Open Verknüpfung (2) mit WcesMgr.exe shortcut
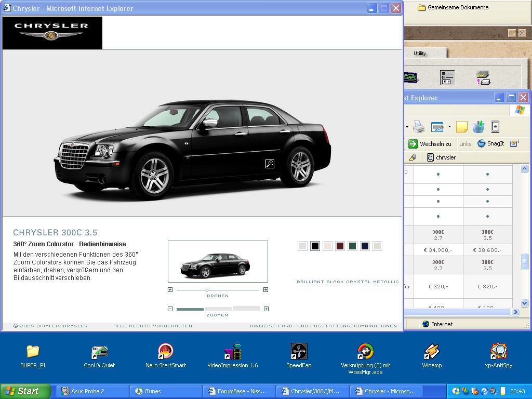This screenshot has height=399, width=532. click(365, 359)
